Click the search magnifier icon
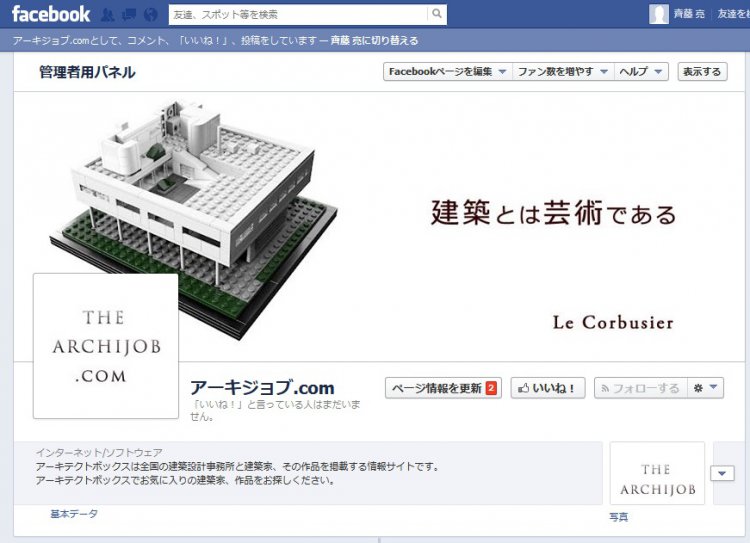The width and height of the screenshot is (750, 543). (437, 14)
